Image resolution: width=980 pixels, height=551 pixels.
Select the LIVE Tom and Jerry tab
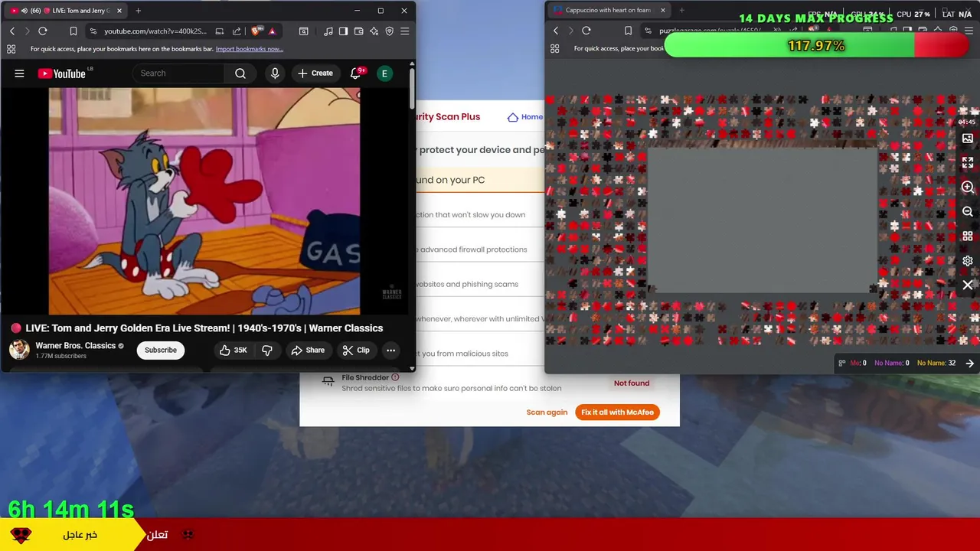pos(67,11)
